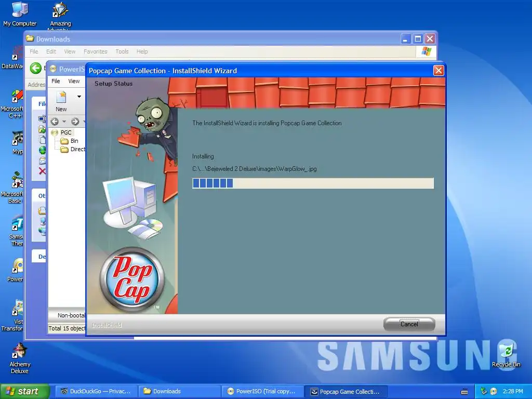The image size is (532, 399).
Task: Open the Samsung Theme desktop shortcut
Action: tap(16, 231)
